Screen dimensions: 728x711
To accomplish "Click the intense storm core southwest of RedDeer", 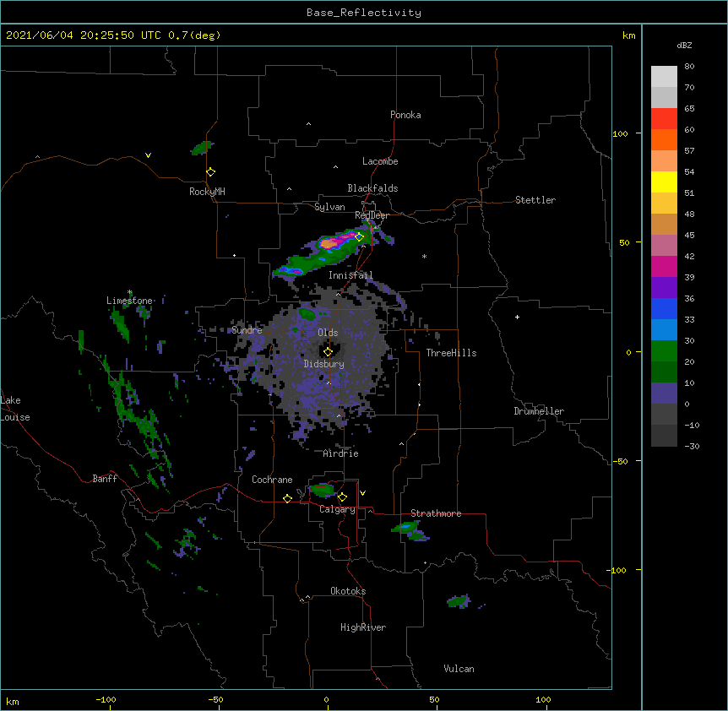I will point(329,243).
